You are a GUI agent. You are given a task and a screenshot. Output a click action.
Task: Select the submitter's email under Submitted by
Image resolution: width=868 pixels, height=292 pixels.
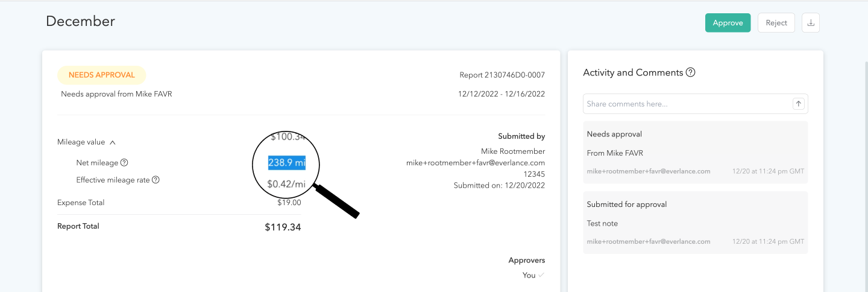pyautogui.click(x=475, y=163)
